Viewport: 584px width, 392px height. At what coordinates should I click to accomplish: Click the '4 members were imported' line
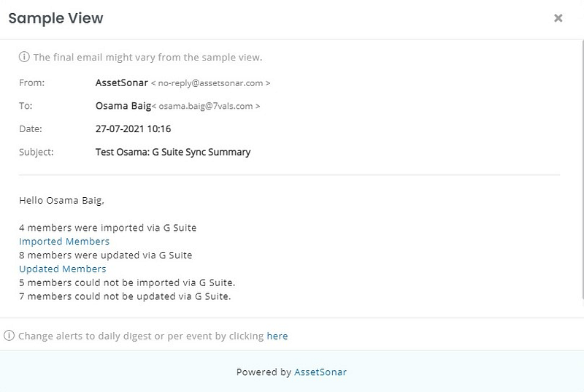coord(108,228)
